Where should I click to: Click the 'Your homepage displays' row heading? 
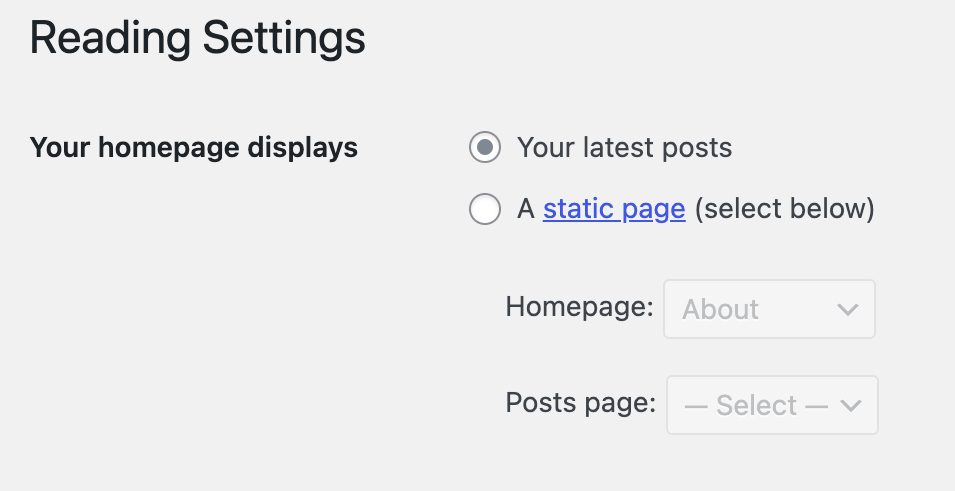[194, 148]
